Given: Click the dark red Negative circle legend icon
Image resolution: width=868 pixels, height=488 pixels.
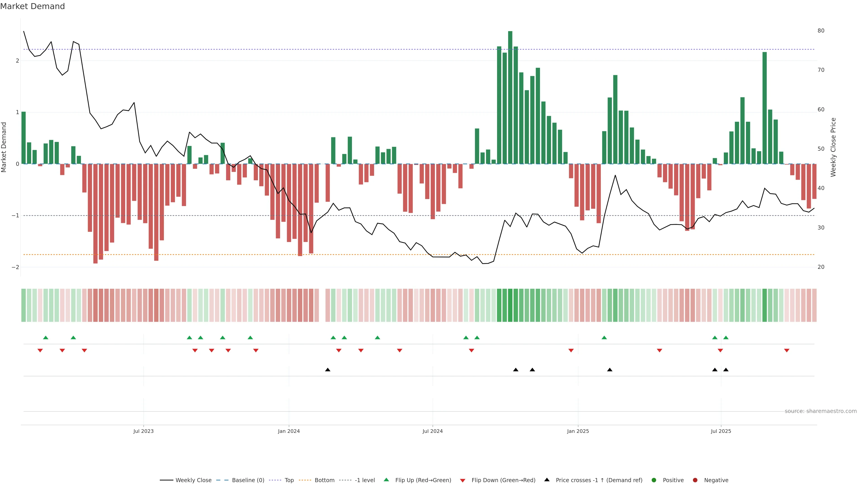Looking at the screenshot, I should pos(695,480).
